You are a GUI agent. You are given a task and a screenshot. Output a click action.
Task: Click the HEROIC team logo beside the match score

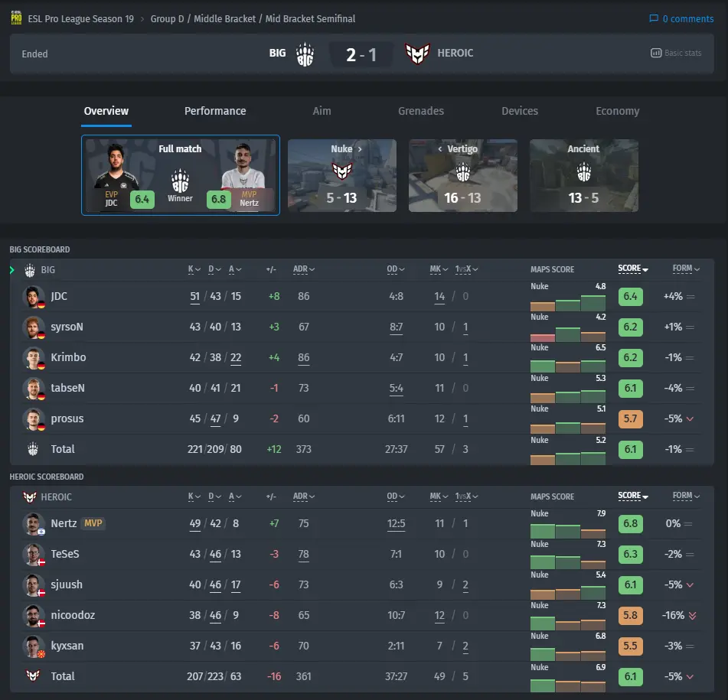417,54
